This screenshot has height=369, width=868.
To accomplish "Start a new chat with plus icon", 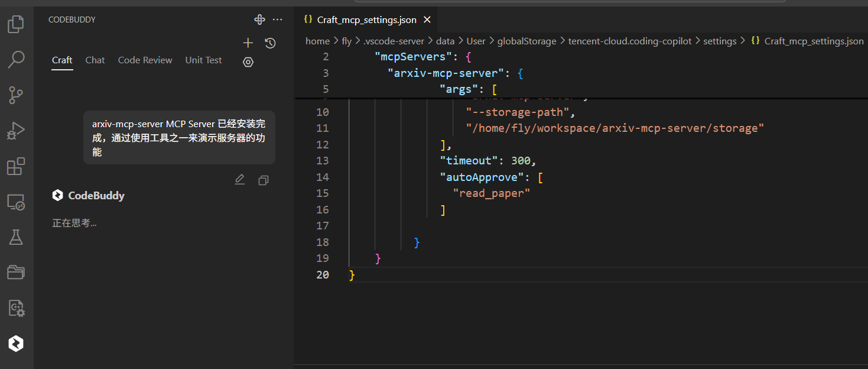I will point(248,43).
